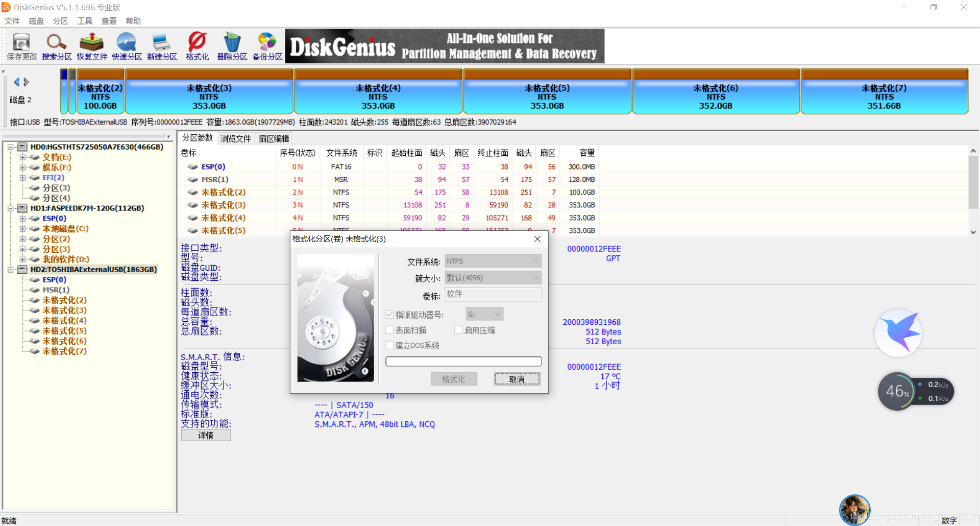The image size is (980, 526).
Task: Switch to 浏览文件 tab
Action: [x=235, y=138]
